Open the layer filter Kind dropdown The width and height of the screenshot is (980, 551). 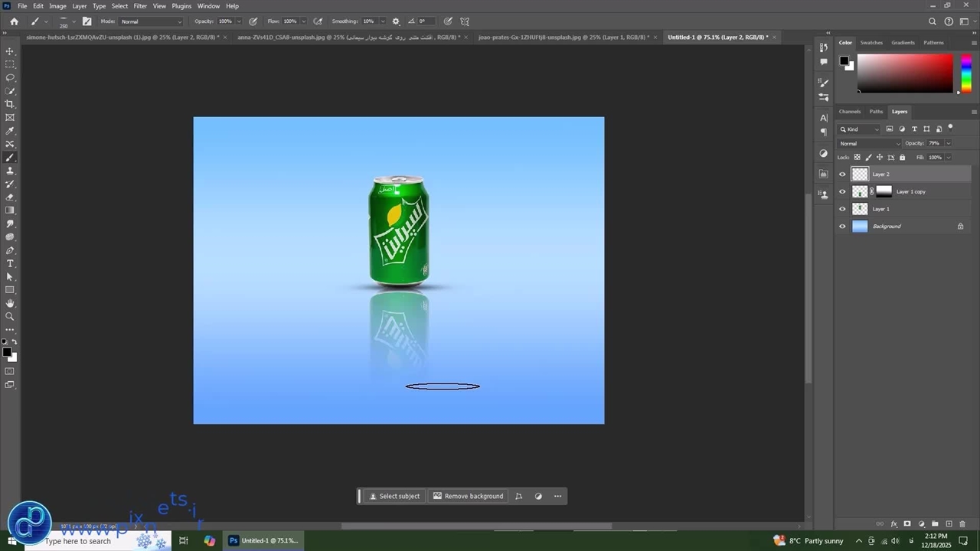[861, 129]
